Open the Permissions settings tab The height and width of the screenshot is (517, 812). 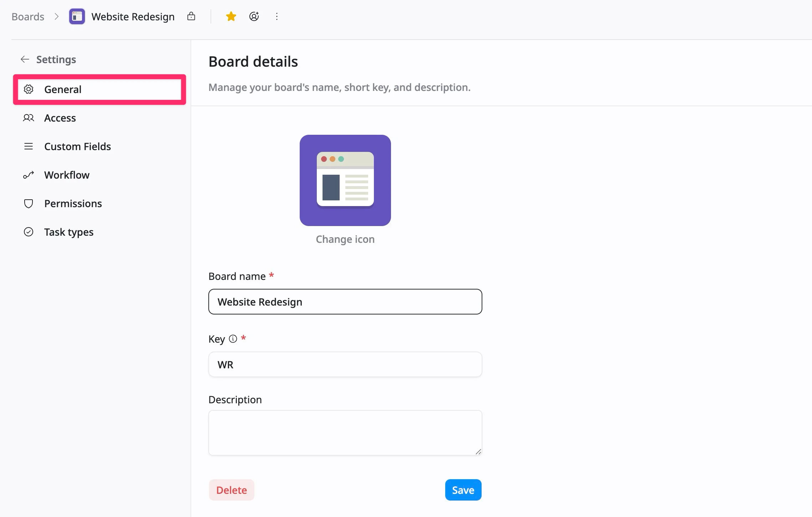pos(100,204)
